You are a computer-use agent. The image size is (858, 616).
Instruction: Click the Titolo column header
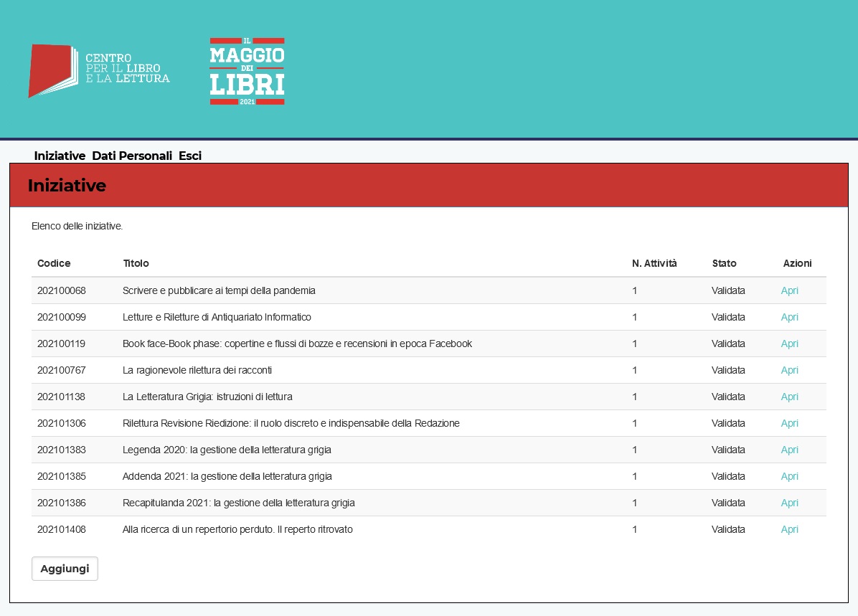(x=136, y=263)
